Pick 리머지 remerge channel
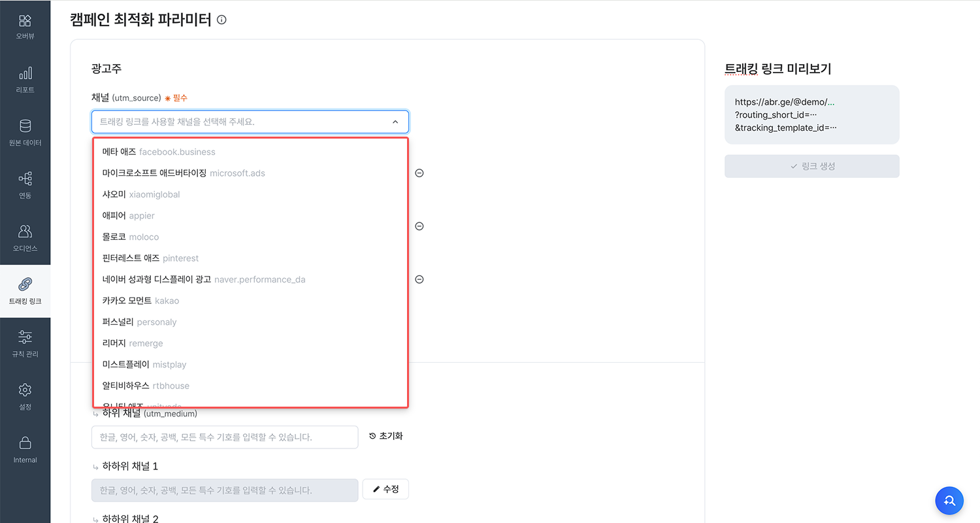 tap(250, 343)
